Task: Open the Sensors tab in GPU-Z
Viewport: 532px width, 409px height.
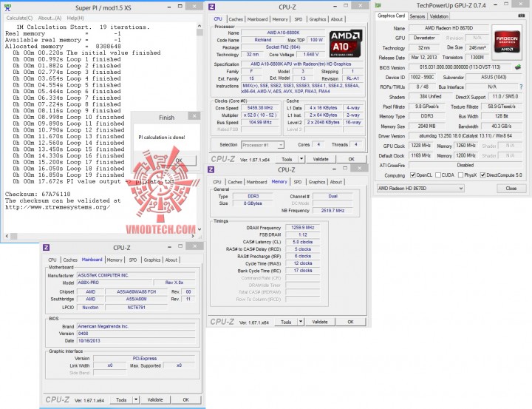Action: click(417, 16)
